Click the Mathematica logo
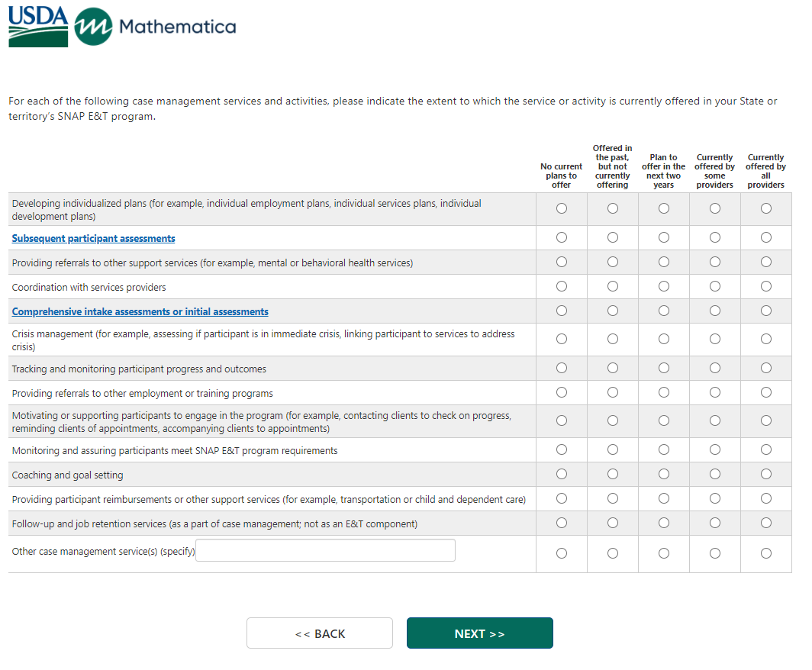Image resolution: width=812 pixels, height=670 pixels. pyautogui.click(x=156, y=27)
